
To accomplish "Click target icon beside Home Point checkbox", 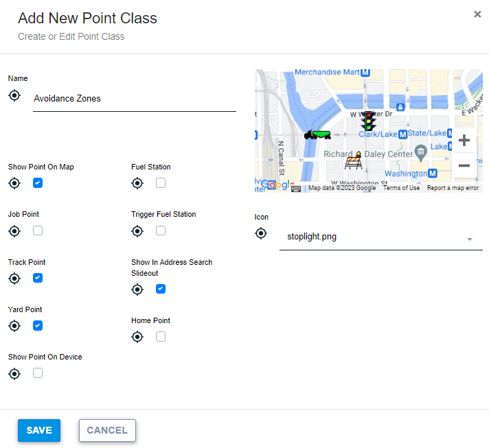I will point(137,337).
